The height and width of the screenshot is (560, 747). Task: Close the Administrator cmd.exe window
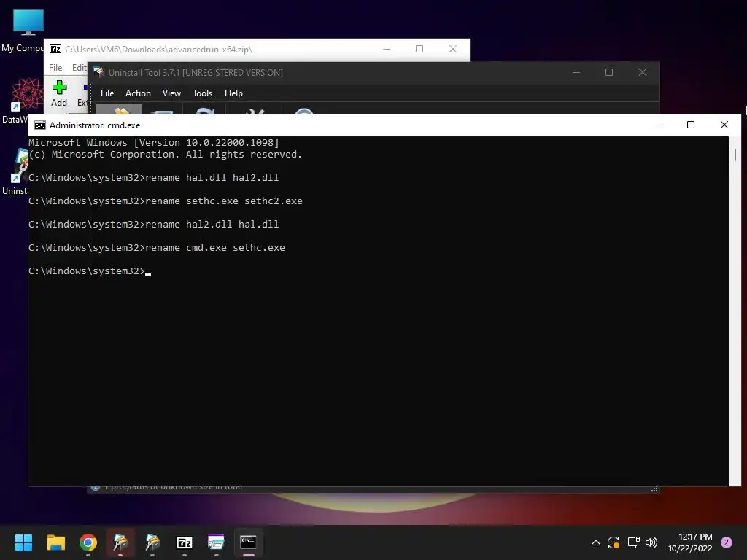[724, 125]
